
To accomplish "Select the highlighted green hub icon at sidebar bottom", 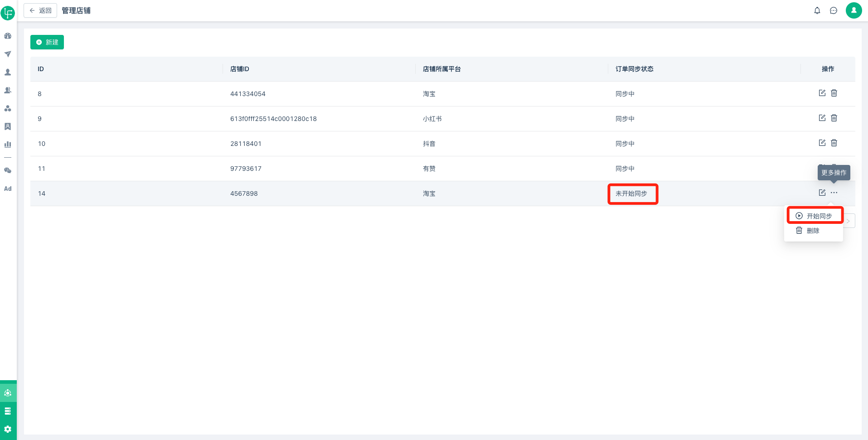I will pyautogui.click(x=8, y=393).
